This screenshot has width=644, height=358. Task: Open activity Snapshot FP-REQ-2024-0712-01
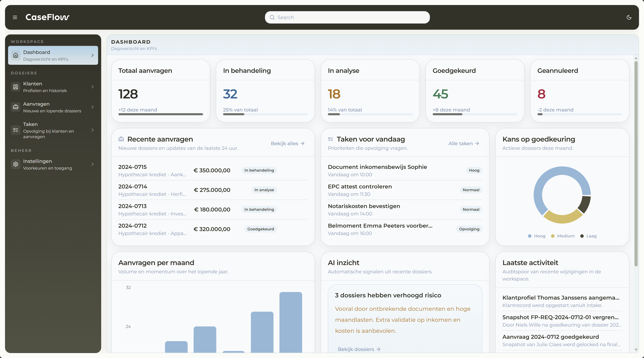pos(562,321)
